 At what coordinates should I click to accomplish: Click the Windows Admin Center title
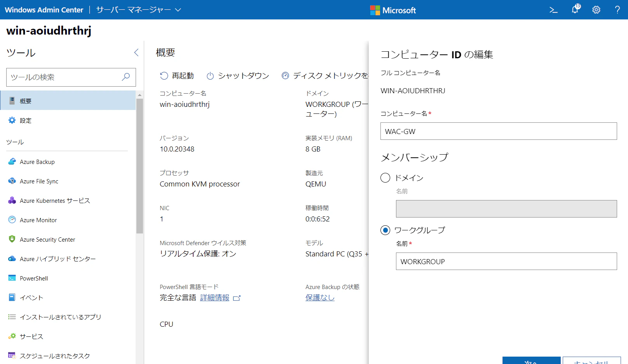44,10
